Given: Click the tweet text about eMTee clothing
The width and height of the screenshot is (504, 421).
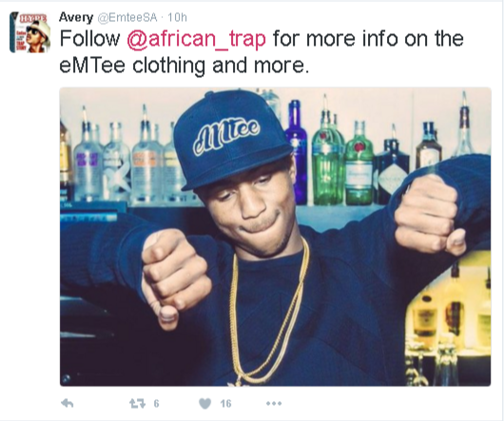Looking at the screenshot, I should pyautogui.click(x=262, y=51).
